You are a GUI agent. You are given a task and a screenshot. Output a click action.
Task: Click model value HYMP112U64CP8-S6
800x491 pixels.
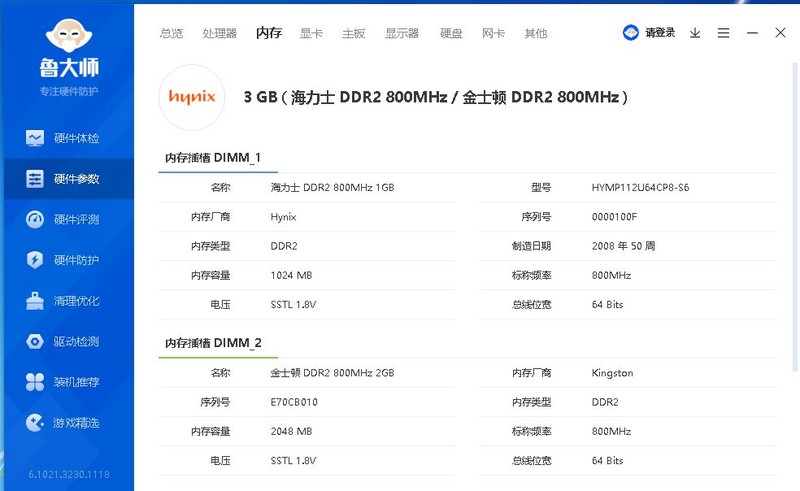pyautogui.click(x=640, y=187)
